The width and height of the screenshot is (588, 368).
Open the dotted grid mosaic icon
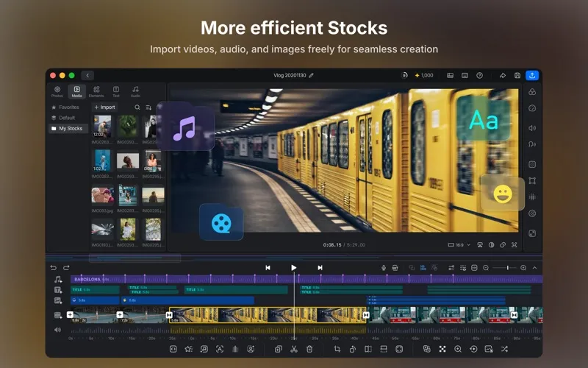pos(532,197)
